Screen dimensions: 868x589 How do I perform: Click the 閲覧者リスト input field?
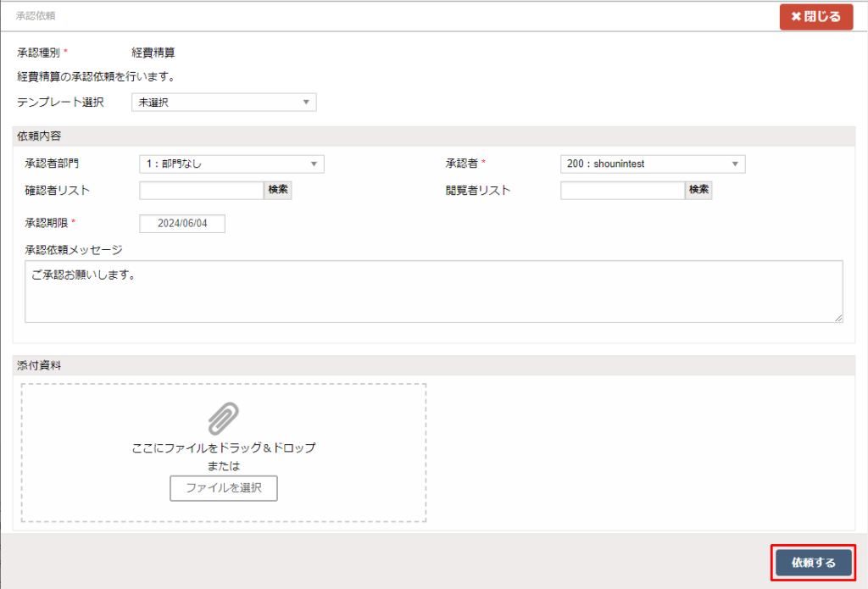click(623, 190)
